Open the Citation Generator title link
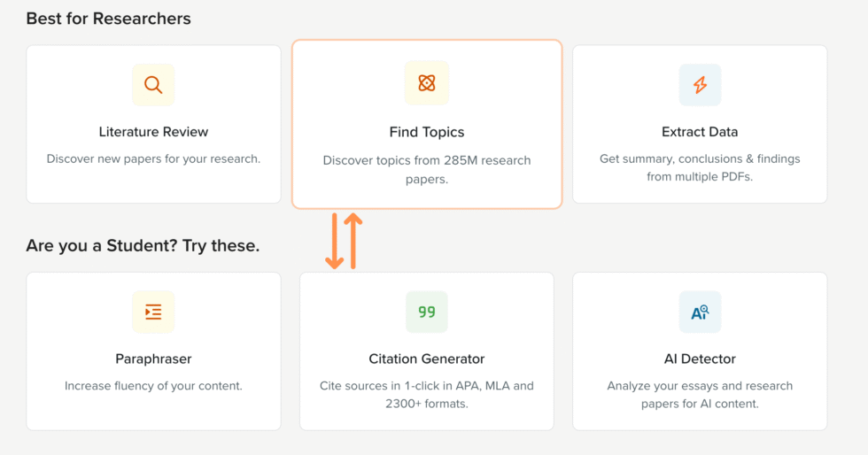 click(x=427, y=359)
